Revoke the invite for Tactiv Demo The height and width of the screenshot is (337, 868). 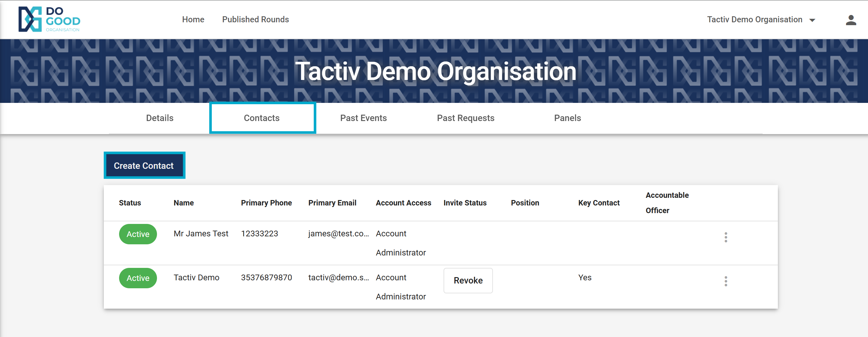468,280
